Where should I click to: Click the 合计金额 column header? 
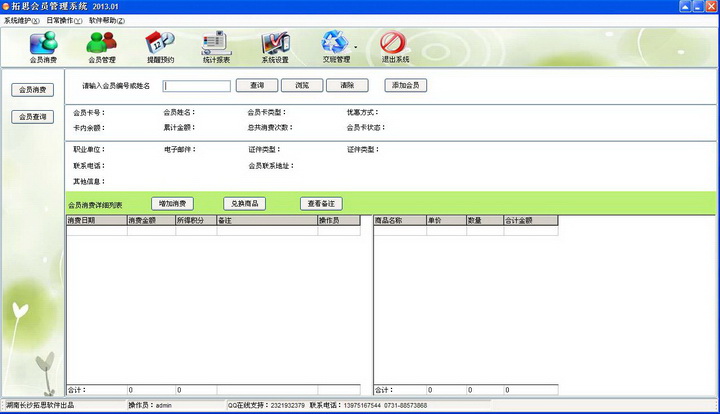pyautogui.click(x=531, y=220)
